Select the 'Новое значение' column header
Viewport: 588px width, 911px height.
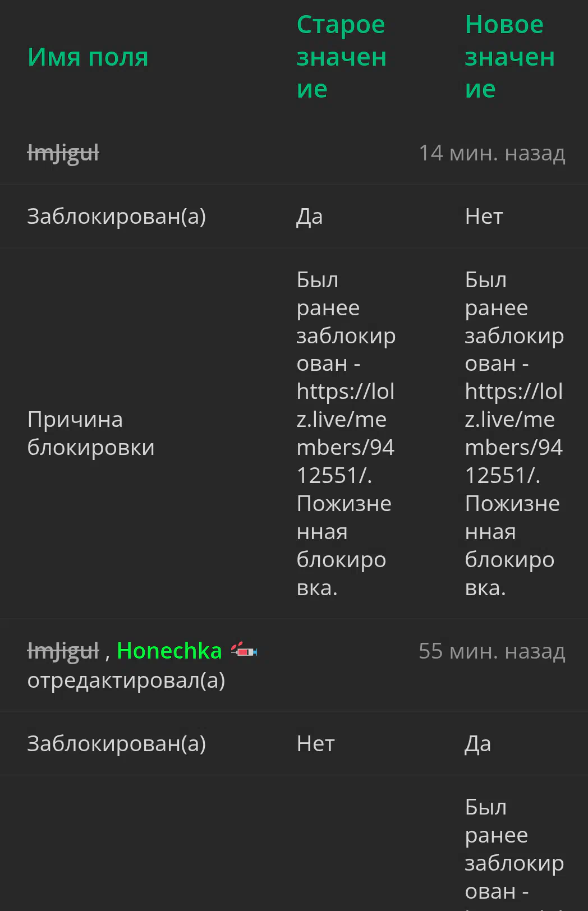pos(510,57)
